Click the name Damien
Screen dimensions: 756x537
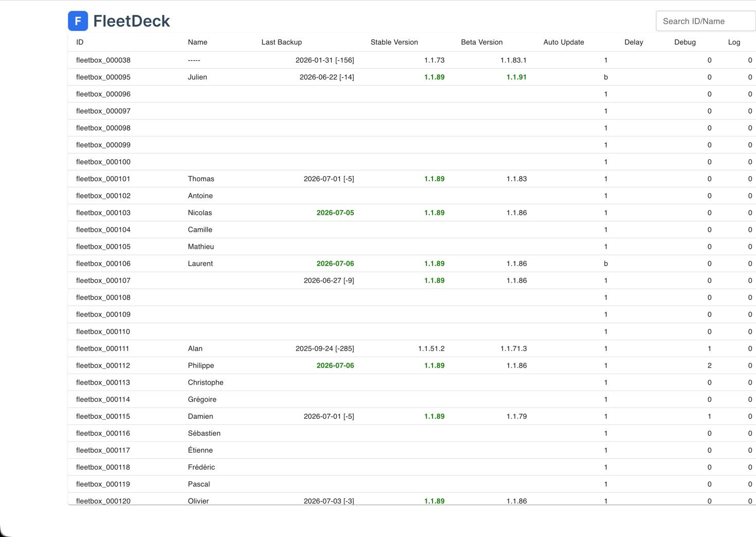[x=200, y=416]
